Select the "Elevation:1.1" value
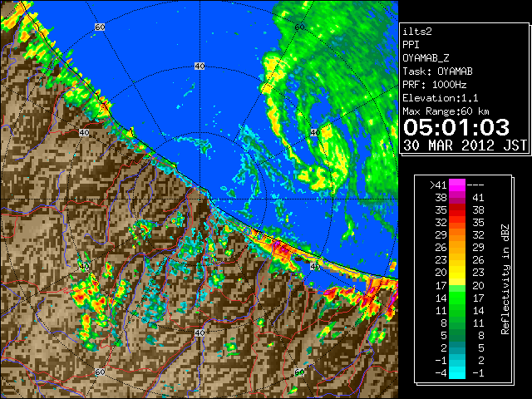This screenshot has width=532, height=399. (x=441, y=98)
